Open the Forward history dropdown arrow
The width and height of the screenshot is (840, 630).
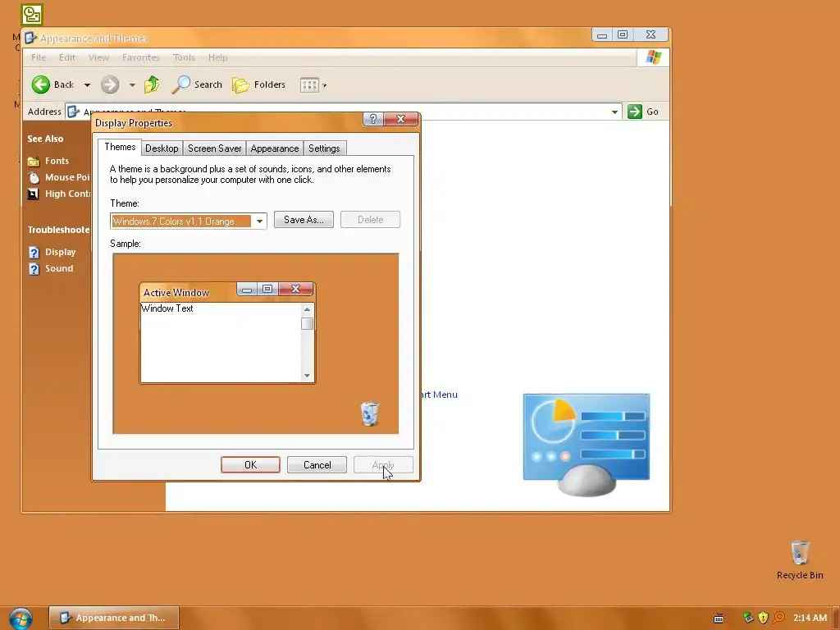132,85
